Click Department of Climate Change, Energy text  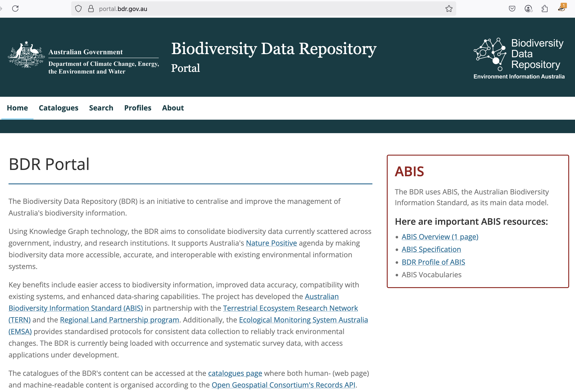coord(104,64)
